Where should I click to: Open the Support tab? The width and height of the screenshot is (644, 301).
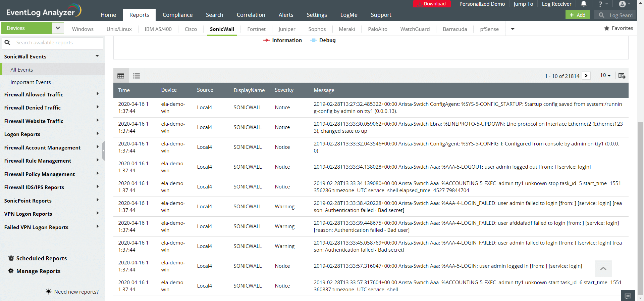(x=381, y=15)
